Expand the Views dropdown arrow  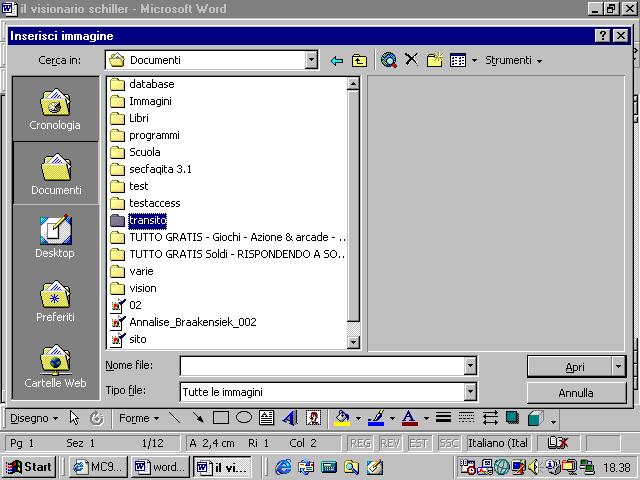(474, 61)
